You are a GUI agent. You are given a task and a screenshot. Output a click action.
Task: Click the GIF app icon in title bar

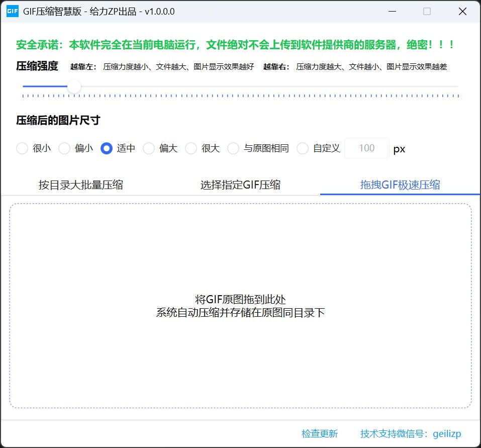pyautogui.click(x=12, y=12)
